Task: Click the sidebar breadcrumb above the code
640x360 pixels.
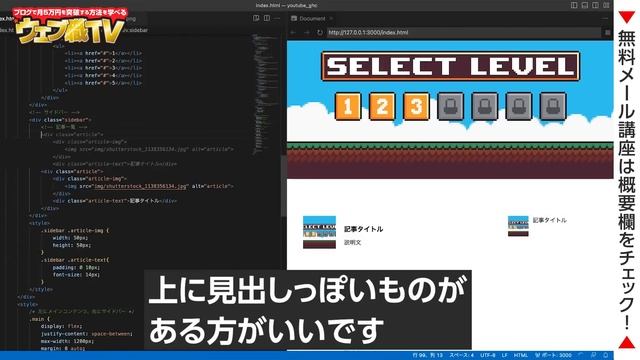Action: (x=136, y=30)
